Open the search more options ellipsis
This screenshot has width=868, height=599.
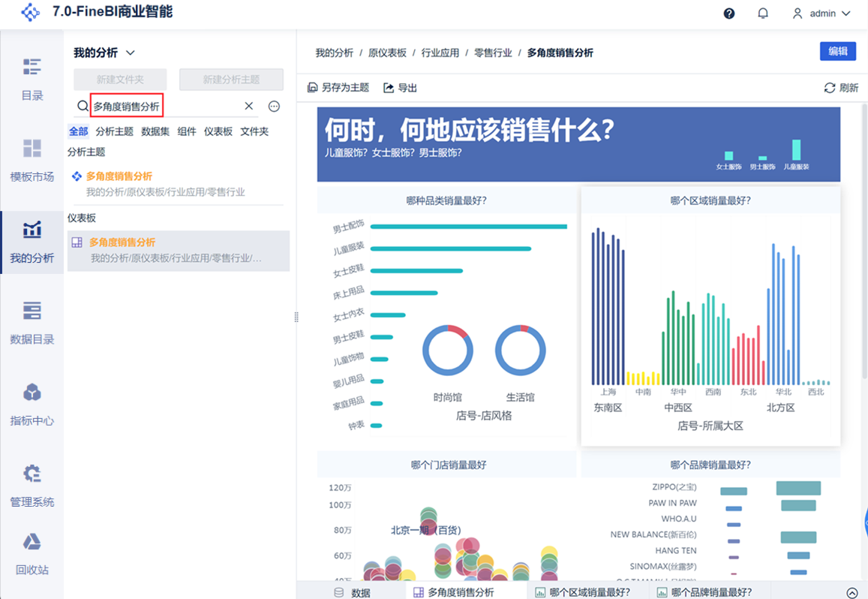click(x=274, y=107)
